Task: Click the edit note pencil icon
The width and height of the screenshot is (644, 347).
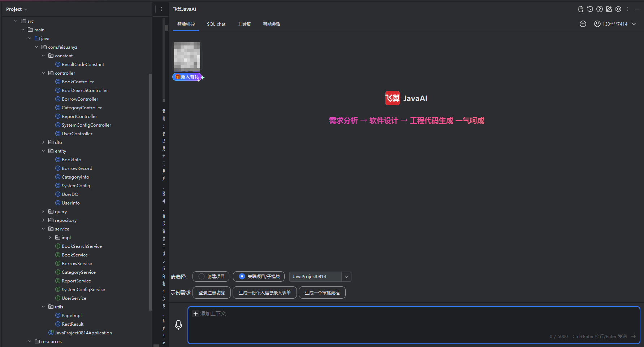Action: pos(609,9)
